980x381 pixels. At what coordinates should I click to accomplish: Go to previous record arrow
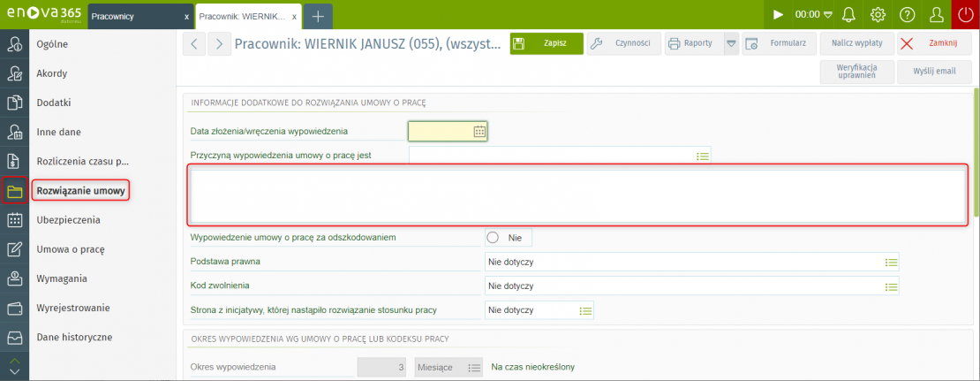(194, 44)
